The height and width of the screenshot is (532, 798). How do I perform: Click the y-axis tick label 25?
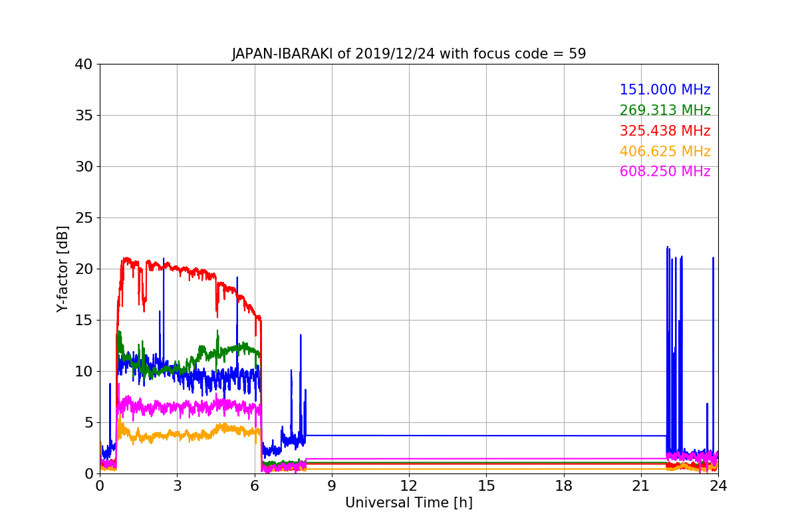[x=83, y=218]
